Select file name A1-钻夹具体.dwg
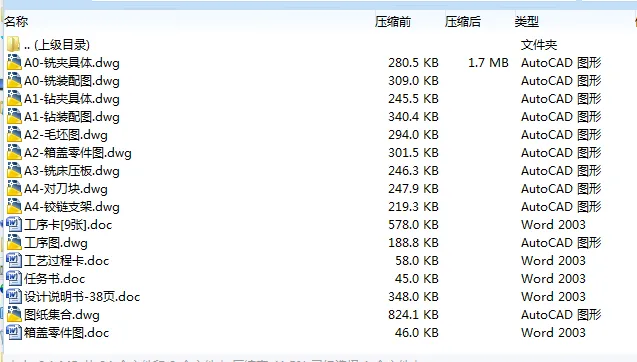This screenshot has height=362, width=637. [72, 99]
